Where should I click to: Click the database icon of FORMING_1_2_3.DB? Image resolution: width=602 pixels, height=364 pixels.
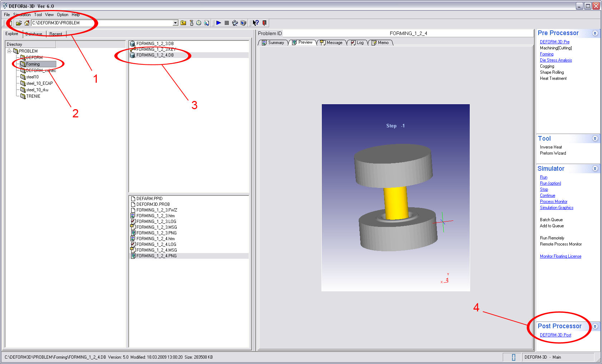tap(132, 44)
